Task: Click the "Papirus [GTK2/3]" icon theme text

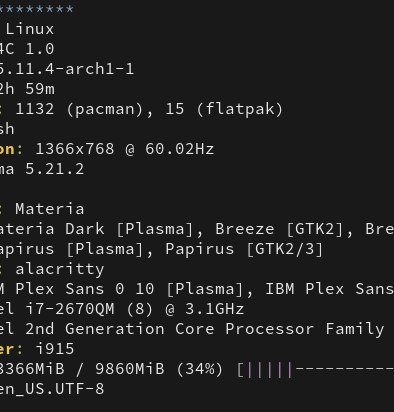Action: point(244,249)
